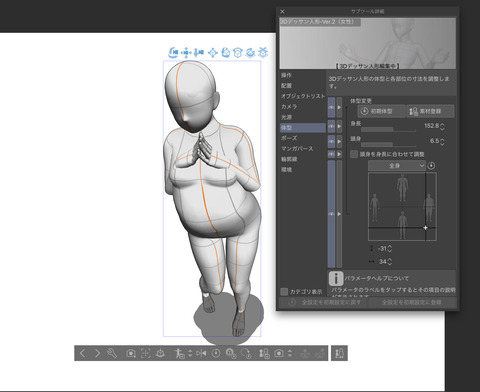Open the 操作 category
The height and width of the screenshot is (392, 480).
tap(286, 75)
